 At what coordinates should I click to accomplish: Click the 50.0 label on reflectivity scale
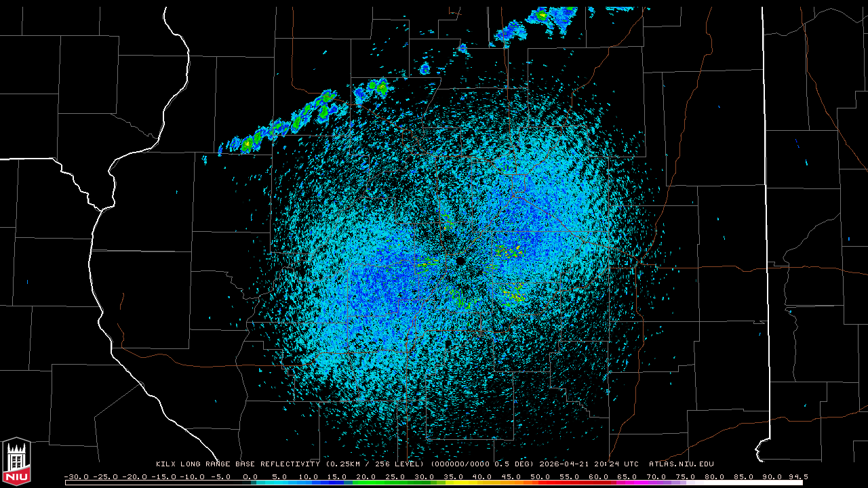(540, 476)
